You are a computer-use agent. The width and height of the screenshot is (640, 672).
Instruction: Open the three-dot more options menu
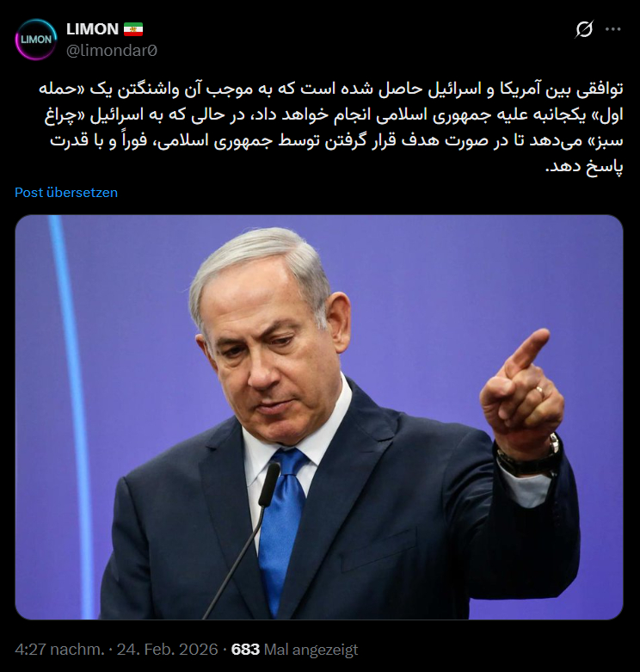[613, 29]
